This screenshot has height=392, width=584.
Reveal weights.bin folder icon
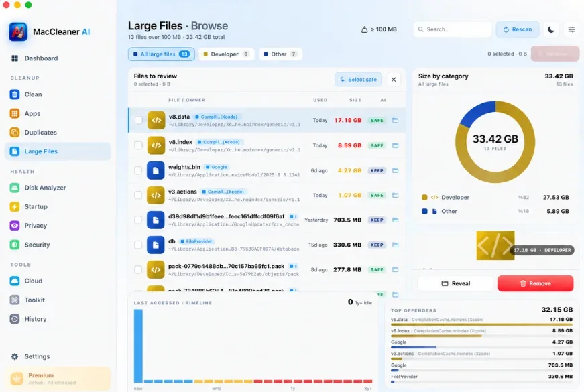[x=395, y=170]
